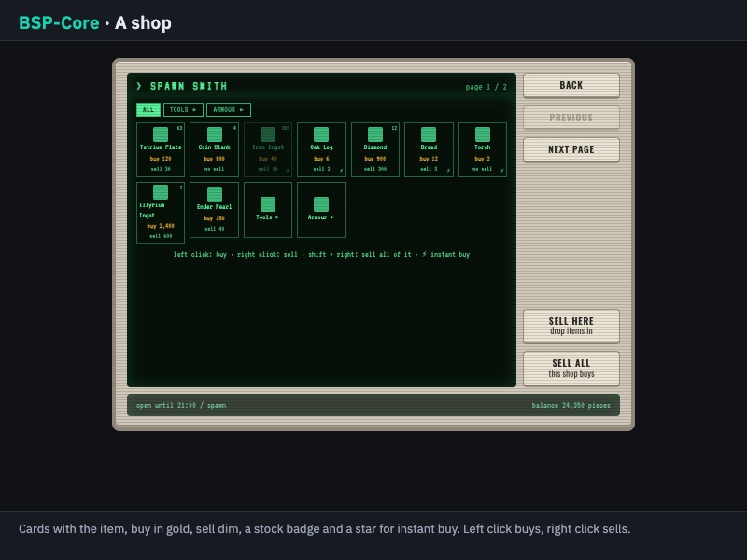Viewport: 747px width, 560px height.
Task: Click 'buy 900' on Diamond card
Action: pyautogui.click(x=375, y=159)
